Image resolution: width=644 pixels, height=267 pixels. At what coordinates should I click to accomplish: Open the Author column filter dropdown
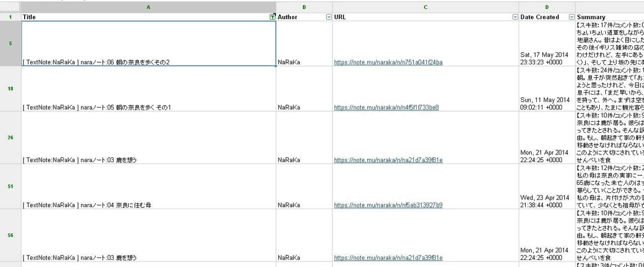tap(329, 17)
